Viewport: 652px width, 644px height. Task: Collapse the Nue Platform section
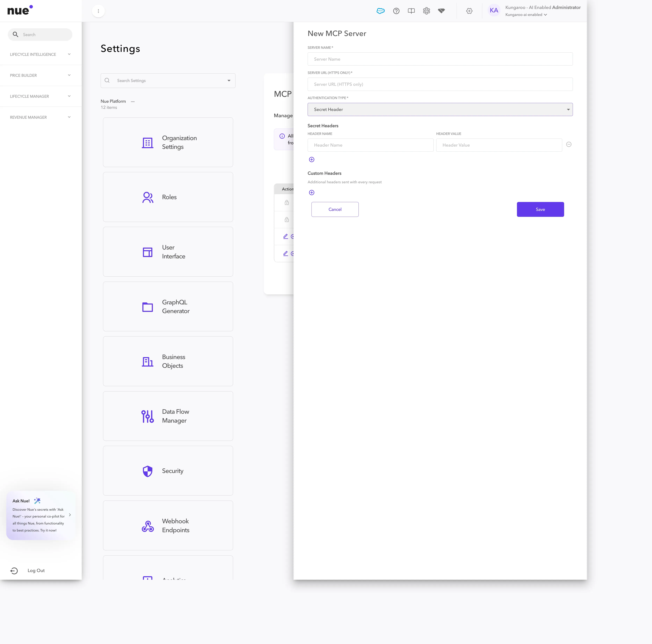tap(133, 101)
